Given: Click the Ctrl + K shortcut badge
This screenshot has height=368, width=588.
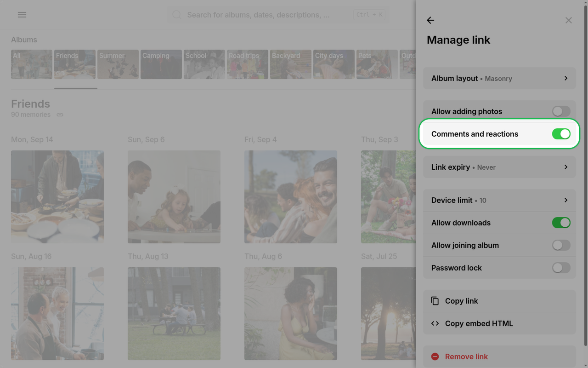Looking at the screenshot, I should point(369,15).
